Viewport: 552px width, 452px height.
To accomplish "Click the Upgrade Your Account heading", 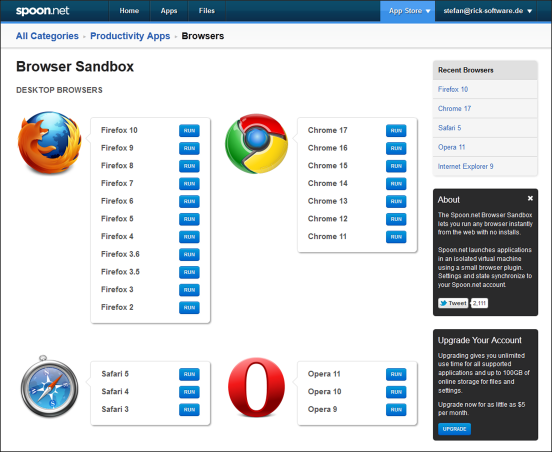I will 479,340.
